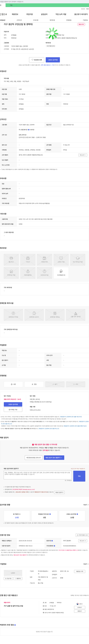The width and height of the screenshot is (89, 644).
Task: Click 요약보기 for the other posting
Action: pos(80,608)
